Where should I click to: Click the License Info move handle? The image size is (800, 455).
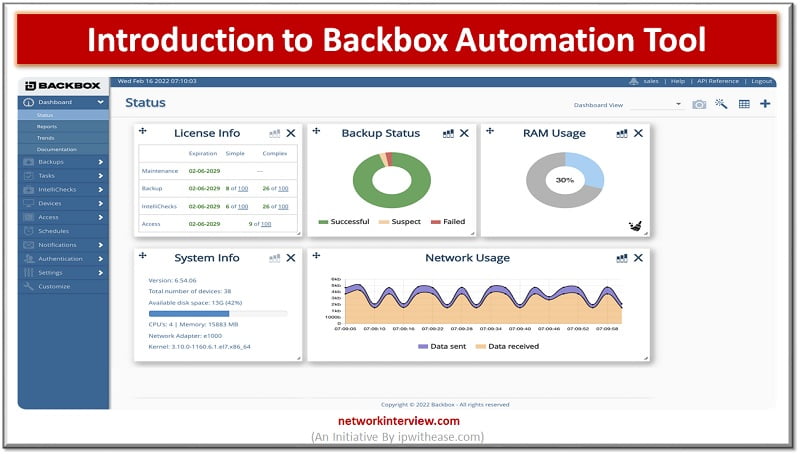coord(143,131)
